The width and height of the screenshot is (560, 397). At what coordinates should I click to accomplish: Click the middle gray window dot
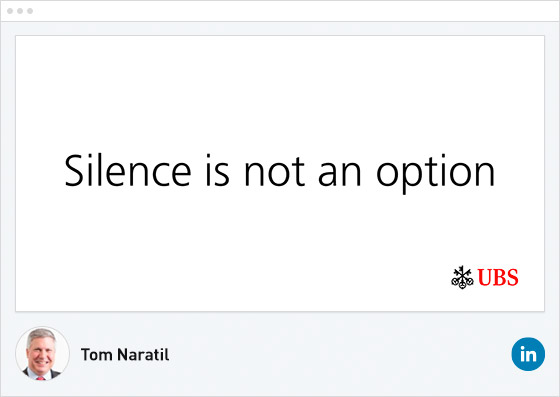tap(20, 11)
